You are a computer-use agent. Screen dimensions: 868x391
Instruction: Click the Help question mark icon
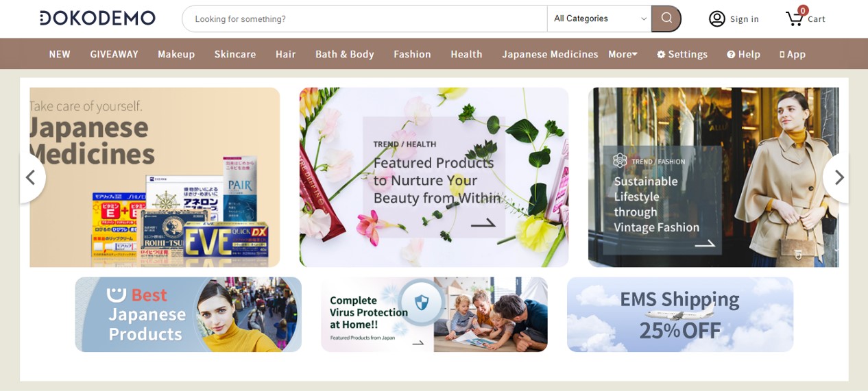point(731,54)
